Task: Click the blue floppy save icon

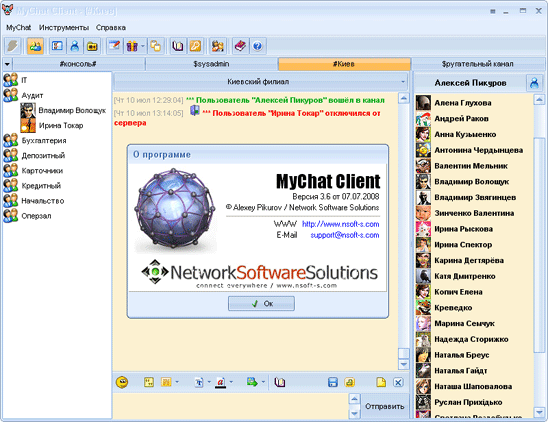Action: (x=333, y=382)
